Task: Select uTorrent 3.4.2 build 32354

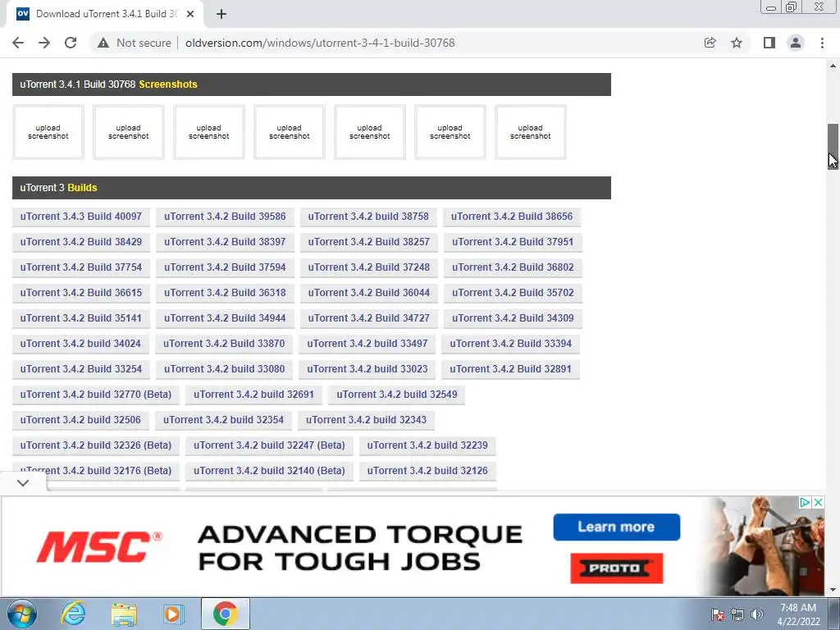Action: pos(223,420)
